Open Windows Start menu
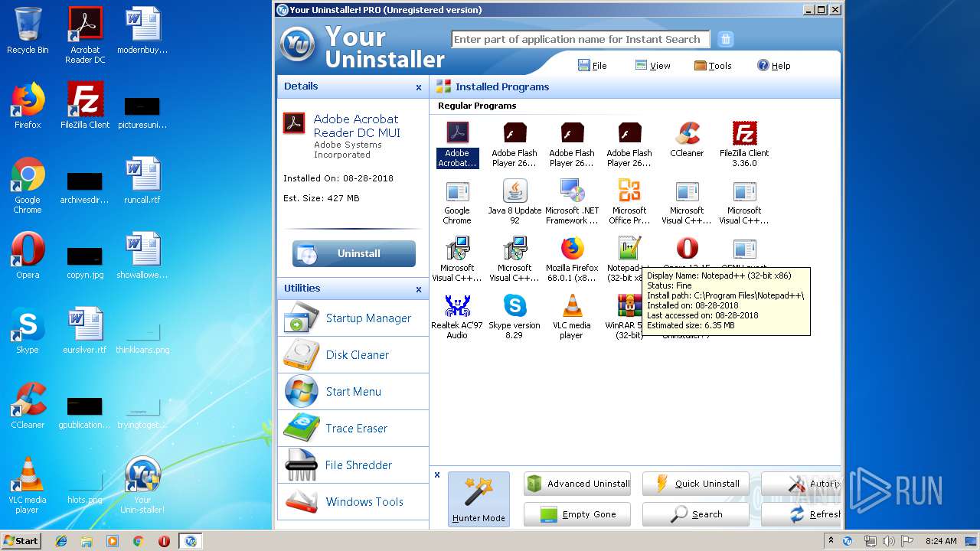Screen dimensions: 980x551 (x=21, y=541)
